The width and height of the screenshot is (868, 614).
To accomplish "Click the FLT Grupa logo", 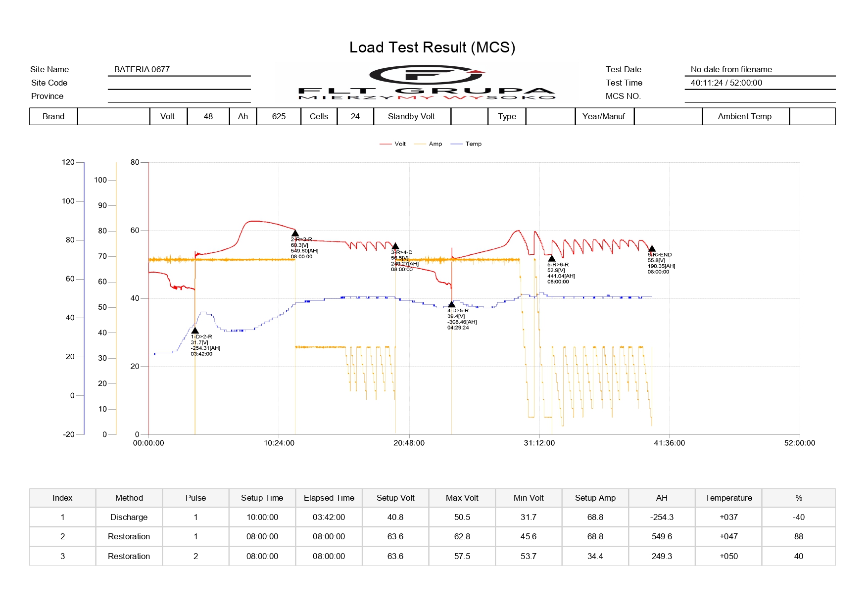I will [427, 82].
